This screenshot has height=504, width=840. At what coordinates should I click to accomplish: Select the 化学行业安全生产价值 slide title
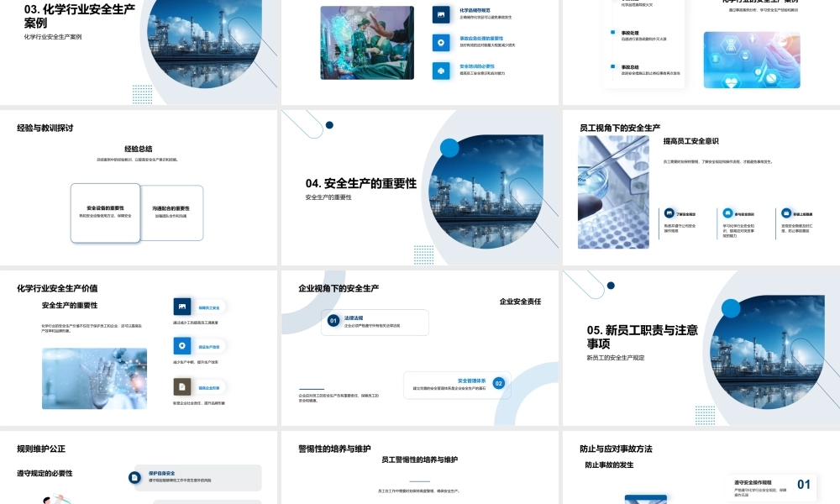tap(57, 288)
